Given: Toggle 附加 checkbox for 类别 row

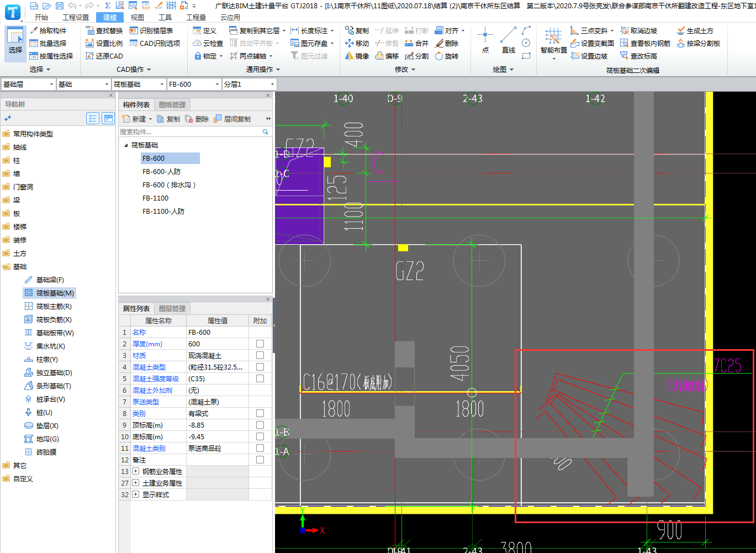Looking at the screenshot, I should pos(260,413).
